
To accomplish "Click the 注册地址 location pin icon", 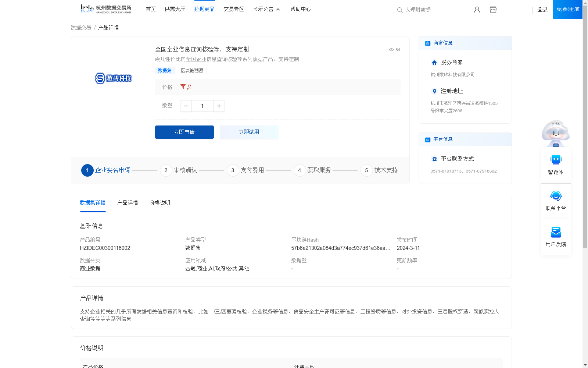I will click(x=434, y=91).
